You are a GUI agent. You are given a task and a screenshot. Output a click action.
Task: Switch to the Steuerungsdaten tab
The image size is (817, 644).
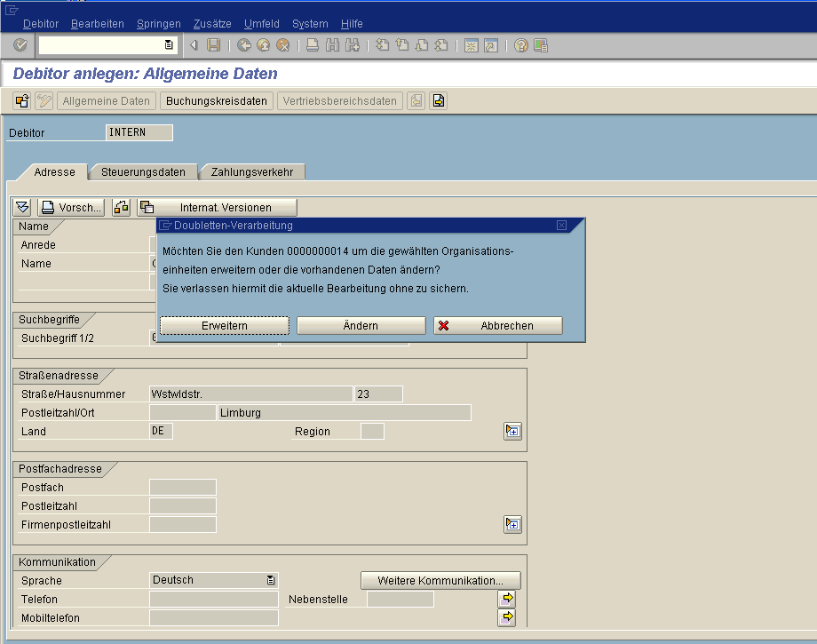tap(143, 172)
